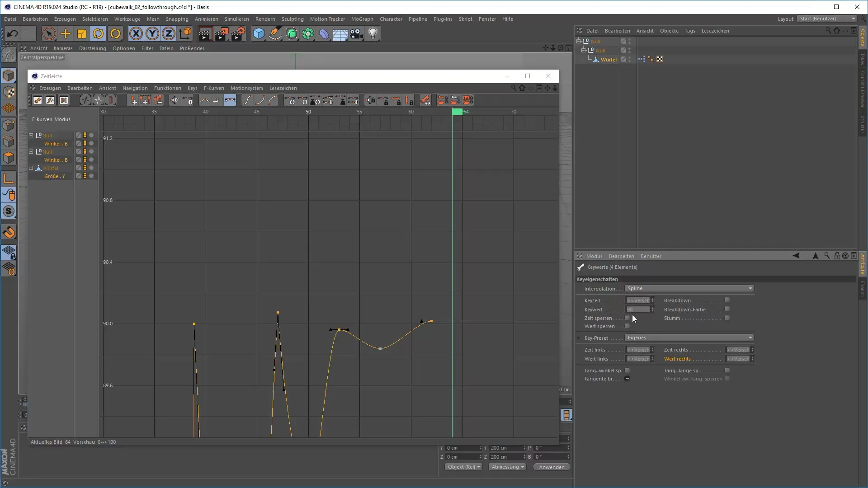
Task: Select the Größe . Y track
Action: pos(54,176)
